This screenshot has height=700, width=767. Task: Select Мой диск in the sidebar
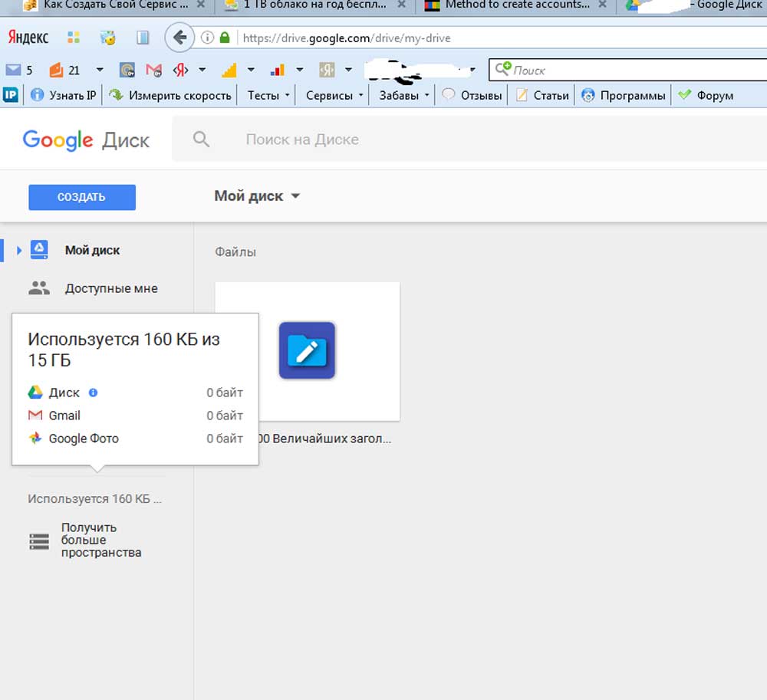92,250
